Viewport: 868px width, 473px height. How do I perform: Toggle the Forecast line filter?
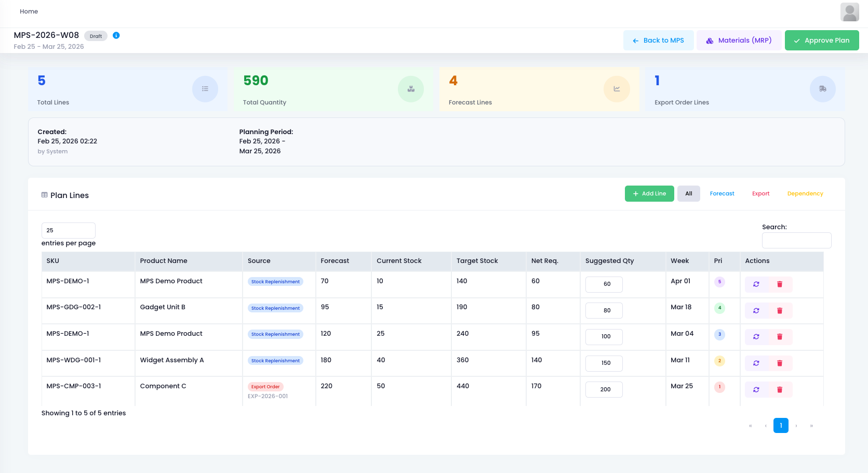click(722, 193)
